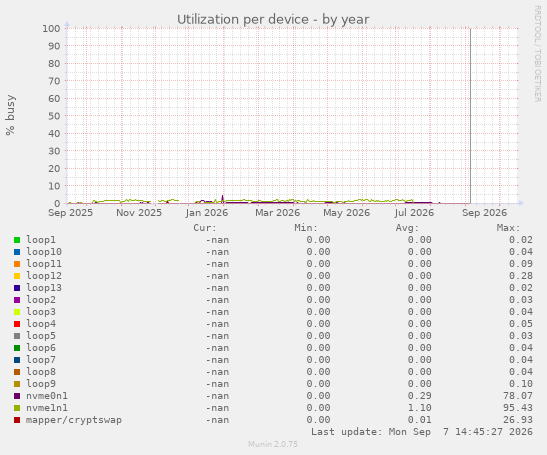Click the Sep 2026 axis label
The image size is (547, 455).
coord(484,213)
